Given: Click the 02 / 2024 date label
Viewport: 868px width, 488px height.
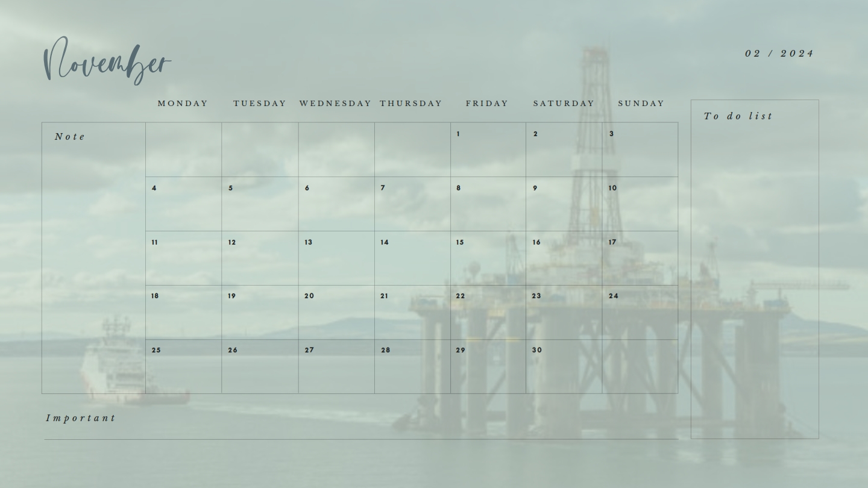Looking at the screenshot, I should point(778,54).
